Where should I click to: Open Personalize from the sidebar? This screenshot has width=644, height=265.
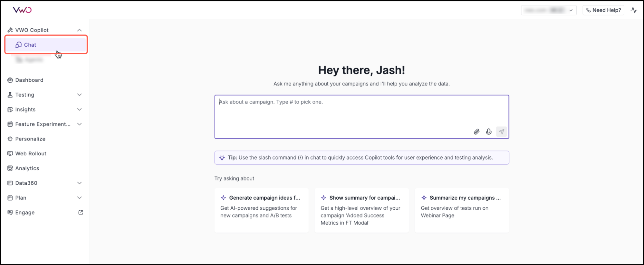pyautogui.click(x=30, y=139)
